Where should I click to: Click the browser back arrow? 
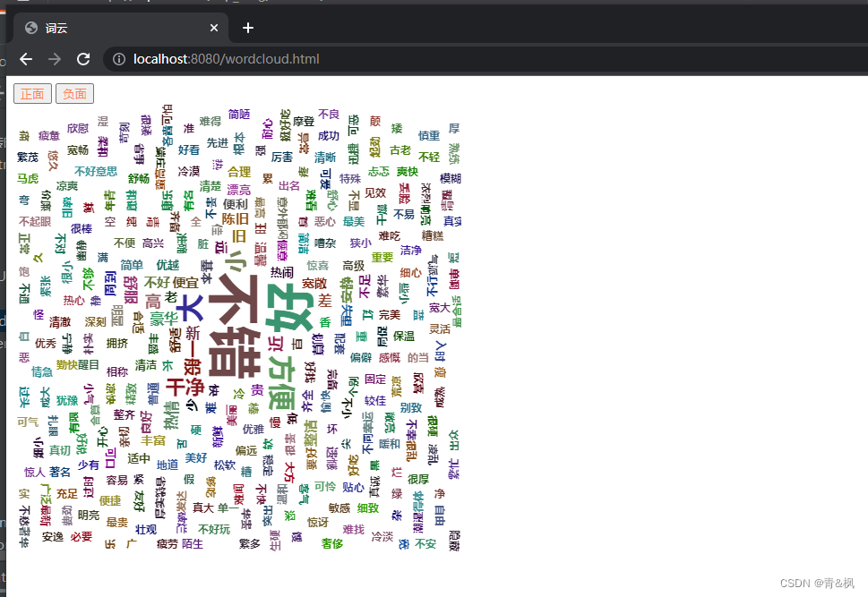pos(26,59)
